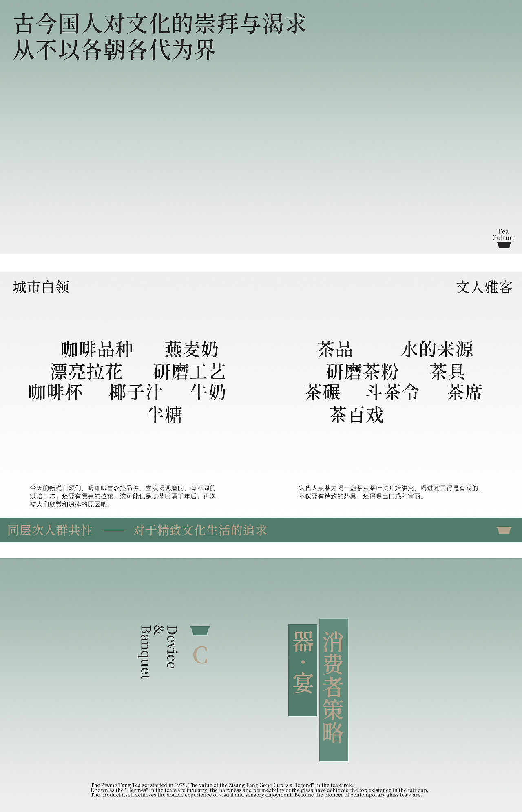Click the vertical 'Device' text
522x812 pixels.
click(x=172, y=647)
